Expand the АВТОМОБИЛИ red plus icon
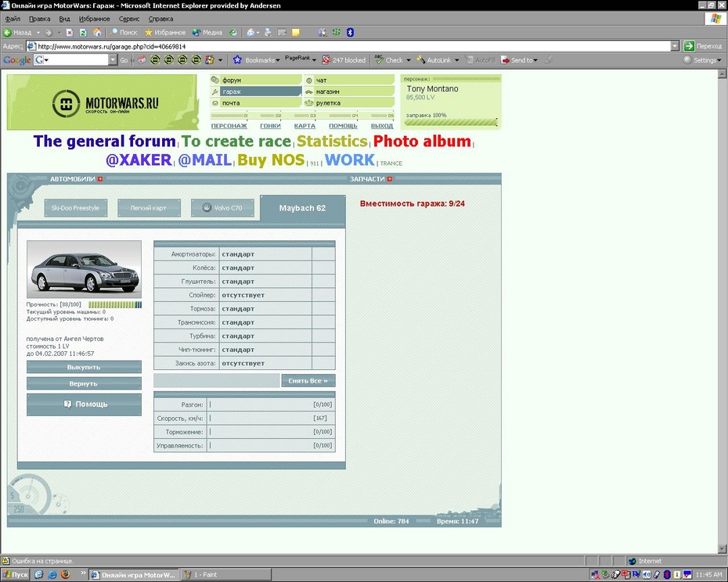 [100, 179]
